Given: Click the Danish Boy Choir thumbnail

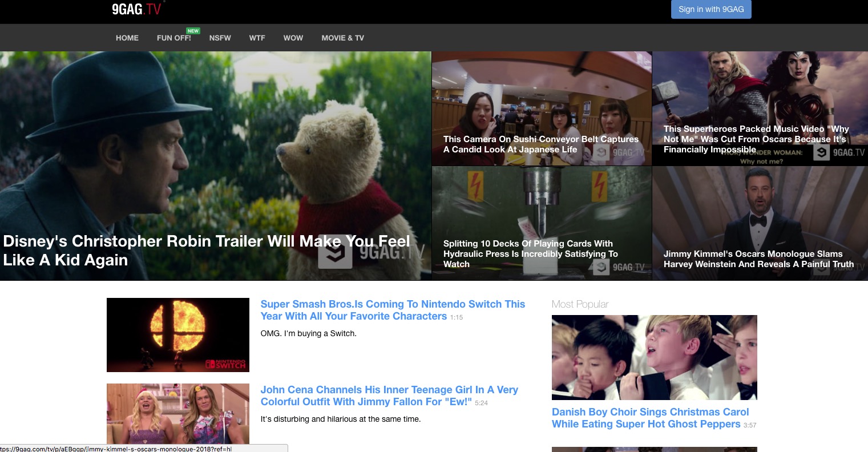Looking at the screenshot, I should 655,357.
